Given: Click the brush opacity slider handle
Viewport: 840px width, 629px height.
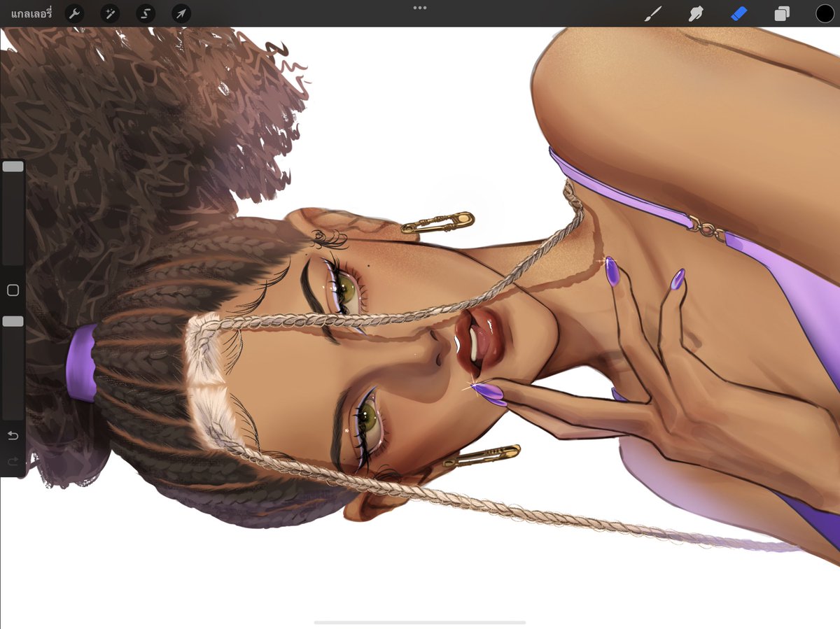Looking at the screenshot, I should [13, 321].
